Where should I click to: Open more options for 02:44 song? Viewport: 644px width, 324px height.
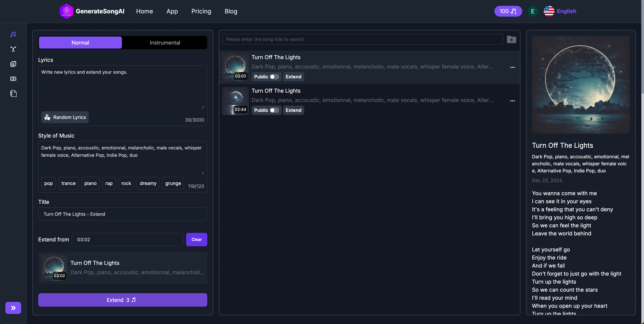point(512,101)
